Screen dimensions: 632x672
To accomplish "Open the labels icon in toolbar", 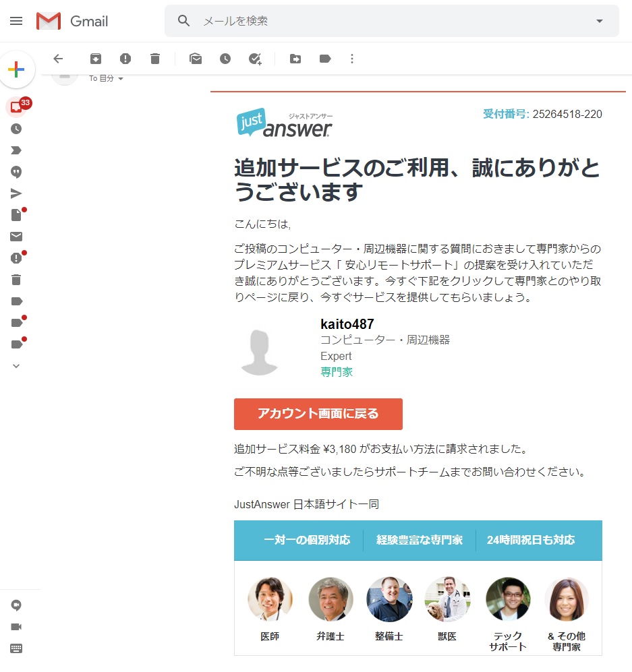I will tap(325, 59).
